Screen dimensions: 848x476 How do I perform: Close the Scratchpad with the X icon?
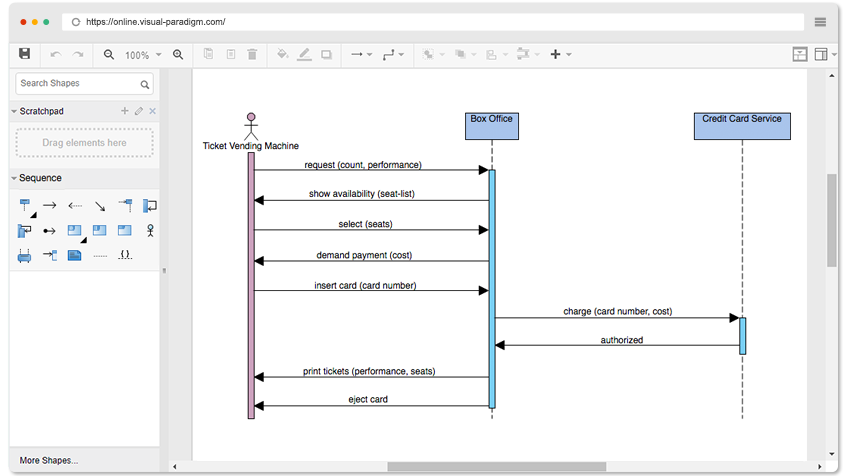click(153, 111)
